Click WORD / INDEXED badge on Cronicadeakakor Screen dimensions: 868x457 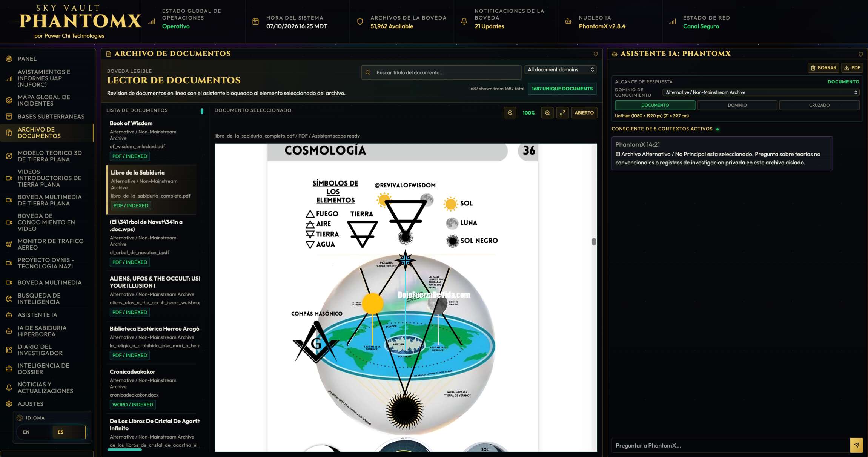tap(133, 405)
